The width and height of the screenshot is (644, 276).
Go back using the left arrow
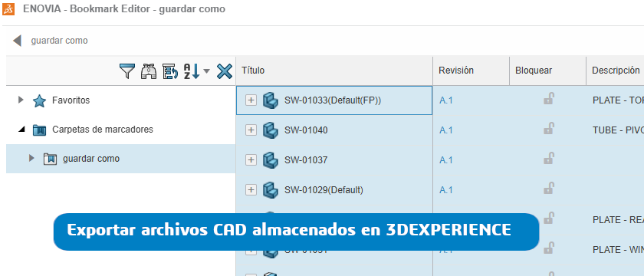17,41
